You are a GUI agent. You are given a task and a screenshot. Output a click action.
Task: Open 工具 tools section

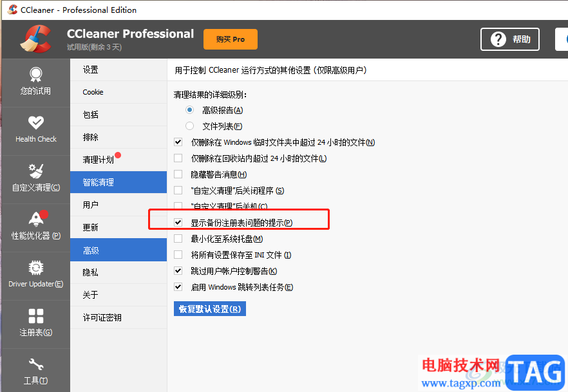[x=35, y=371]
